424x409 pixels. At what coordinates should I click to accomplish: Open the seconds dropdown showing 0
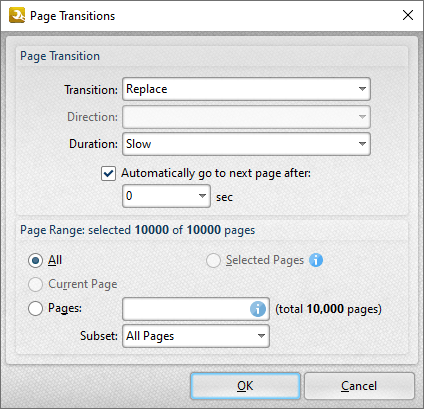point(166,196)
